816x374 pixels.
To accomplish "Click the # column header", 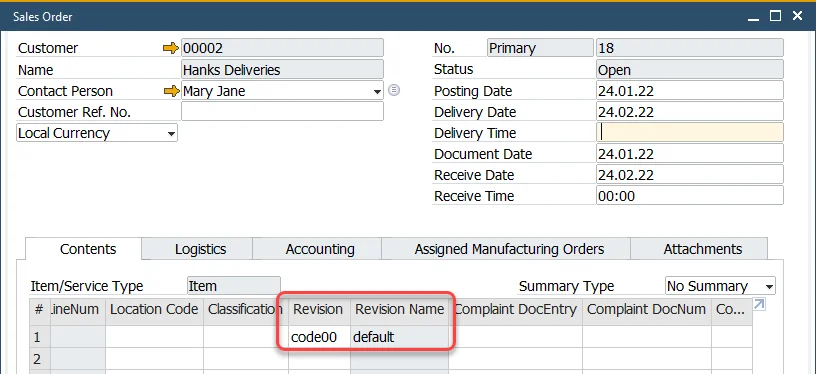I will coord(40,312).
